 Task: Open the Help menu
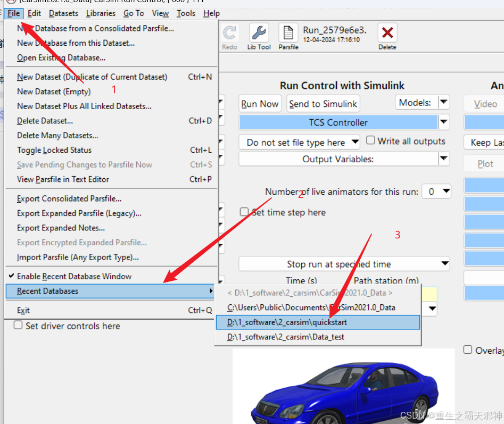(x=211, y=13)
